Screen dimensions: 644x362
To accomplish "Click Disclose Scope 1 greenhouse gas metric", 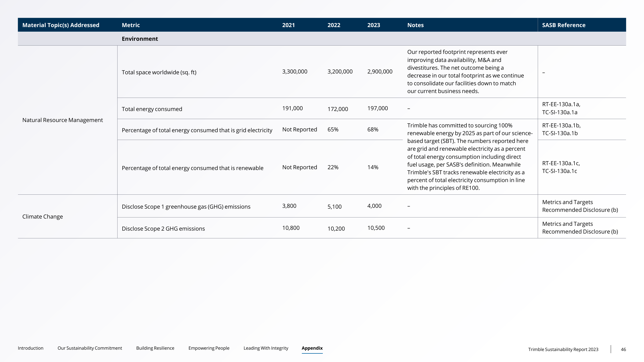I will pos(186,207).
